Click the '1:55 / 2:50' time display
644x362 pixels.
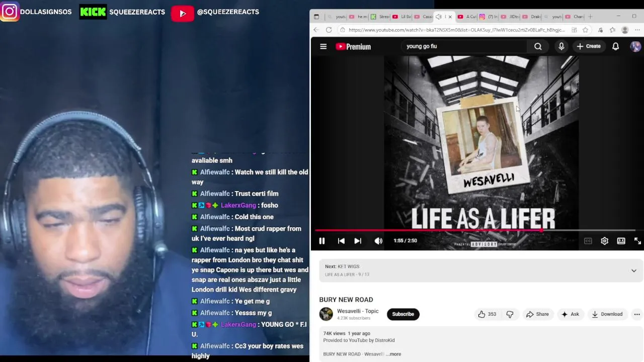pyautogui.click(x=405, y=241)
